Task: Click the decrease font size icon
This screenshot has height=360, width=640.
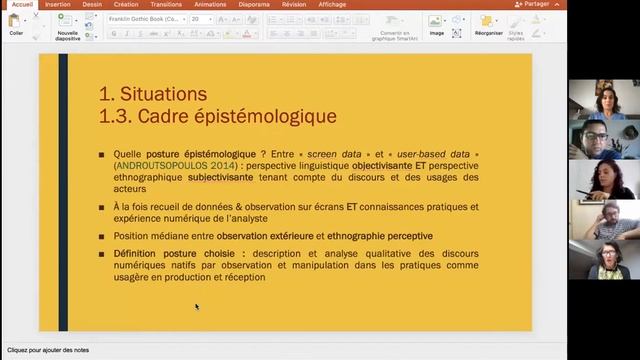Action: [x=236, y=20]
